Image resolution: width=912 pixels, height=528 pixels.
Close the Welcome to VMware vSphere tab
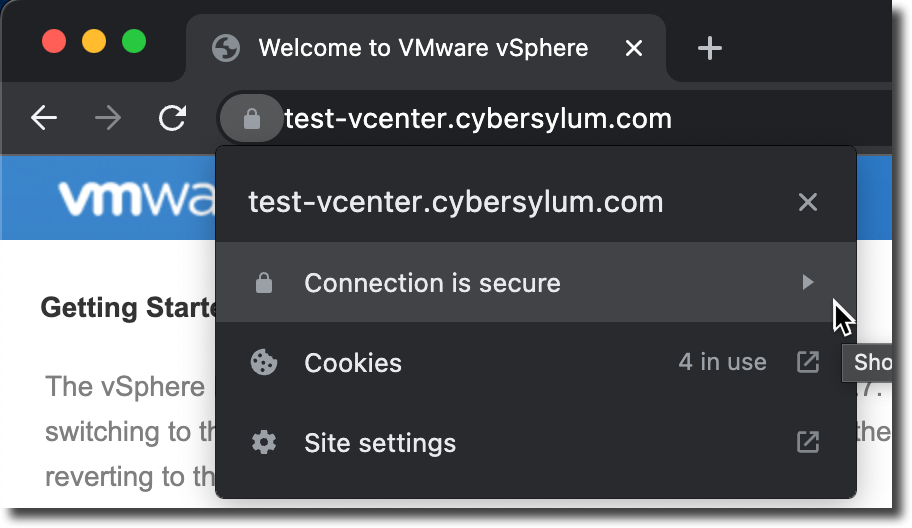coord(634,48)
